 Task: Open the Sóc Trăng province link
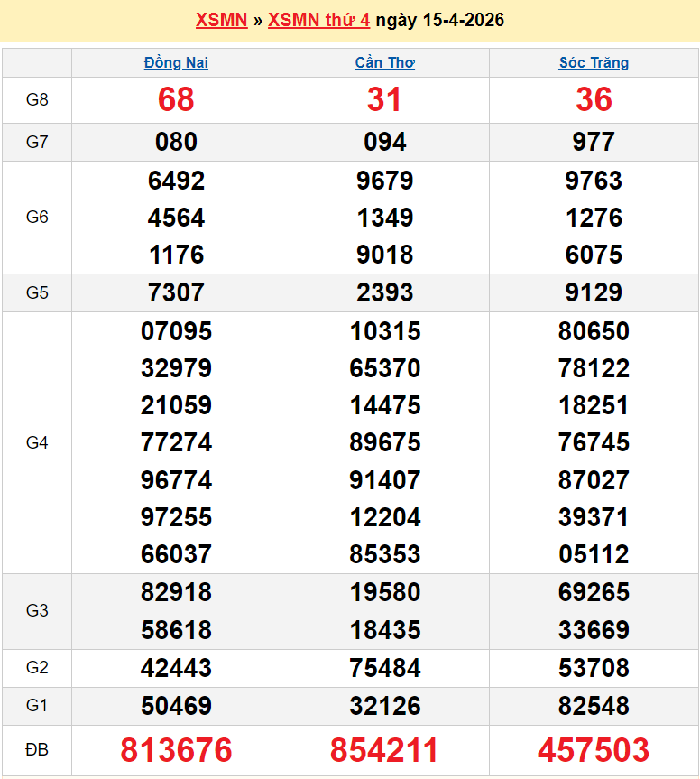594,63
